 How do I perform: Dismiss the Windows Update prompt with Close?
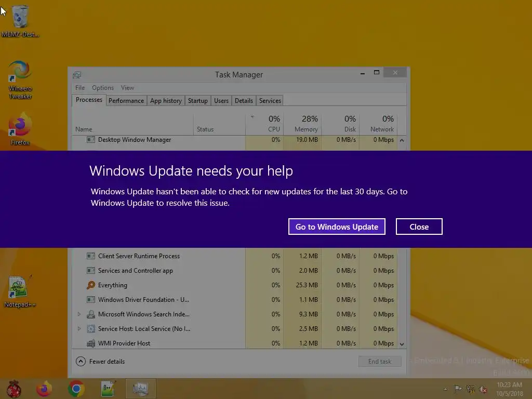pyautogui.click(x=419, y=227)
